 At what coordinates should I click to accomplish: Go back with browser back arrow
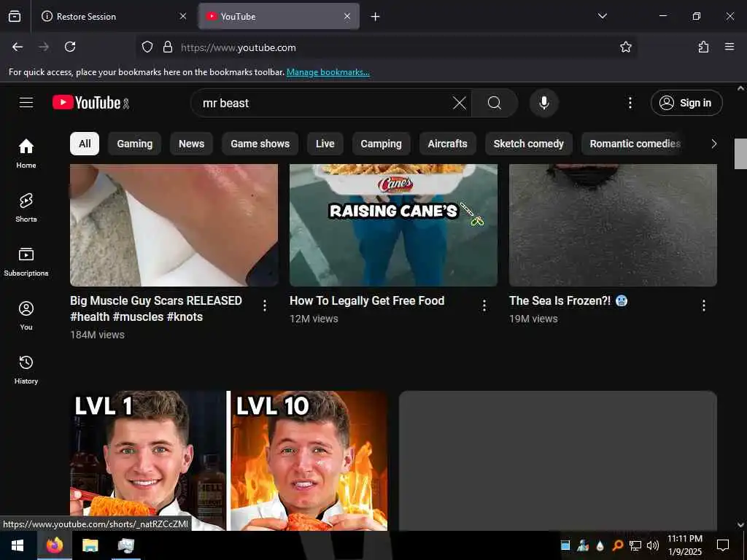tap(18, 47)
